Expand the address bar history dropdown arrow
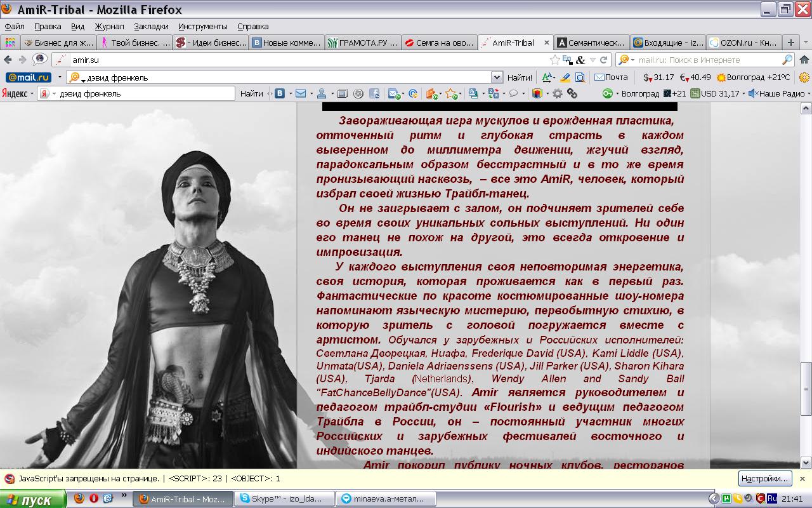This screenshot has height=508, width=812. (x=593, y=60)
